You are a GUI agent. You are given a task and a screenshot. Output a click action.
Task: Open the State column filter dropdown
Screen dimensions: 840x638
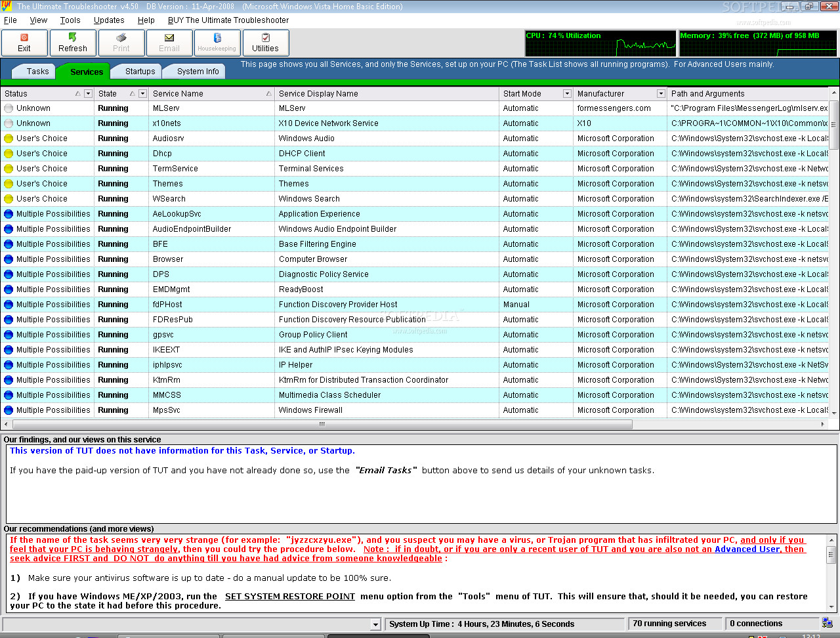[x=142, y=94]
